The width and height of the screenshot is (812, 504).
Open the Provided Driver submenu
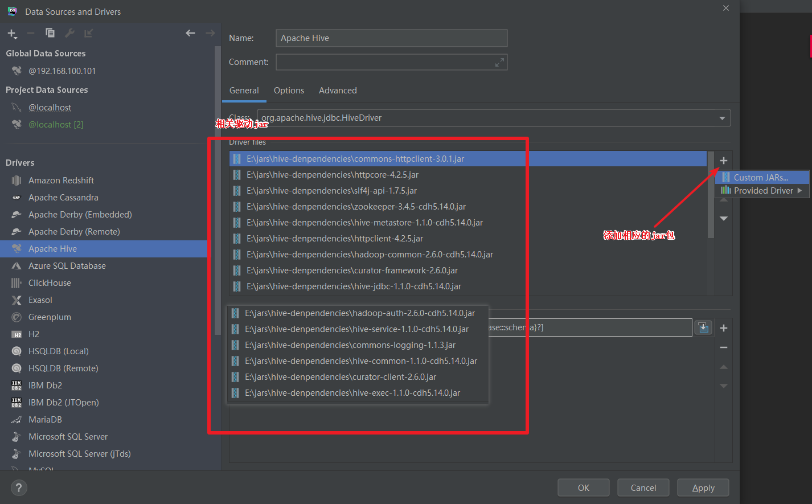click(x=762, y=191)
